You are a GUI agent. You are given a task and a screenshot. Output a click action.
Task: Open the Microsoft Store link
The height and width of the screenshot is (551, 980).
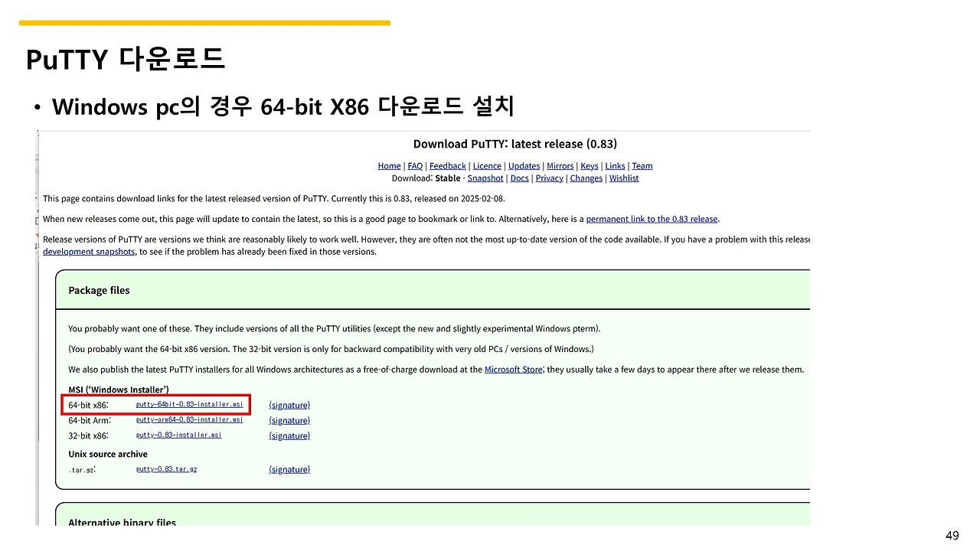514,370
